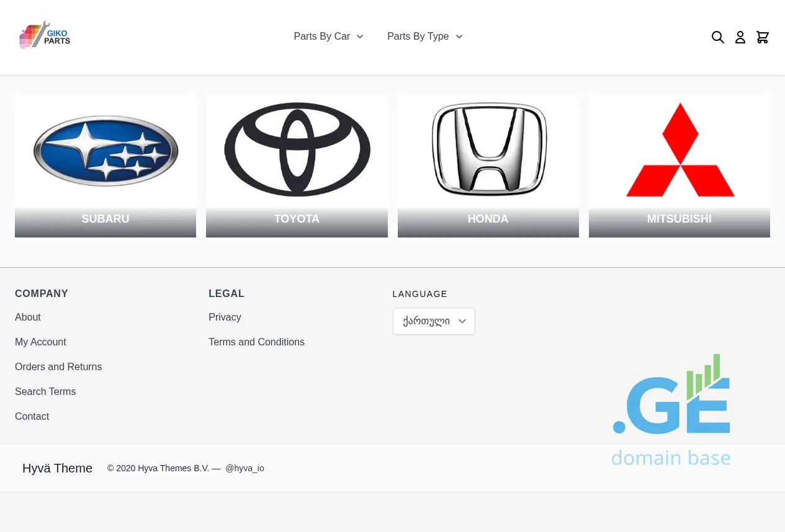This screenshot has height=532, width=785.
Task: Read the Privacy policy link
Action: click(x=225, y=317)
